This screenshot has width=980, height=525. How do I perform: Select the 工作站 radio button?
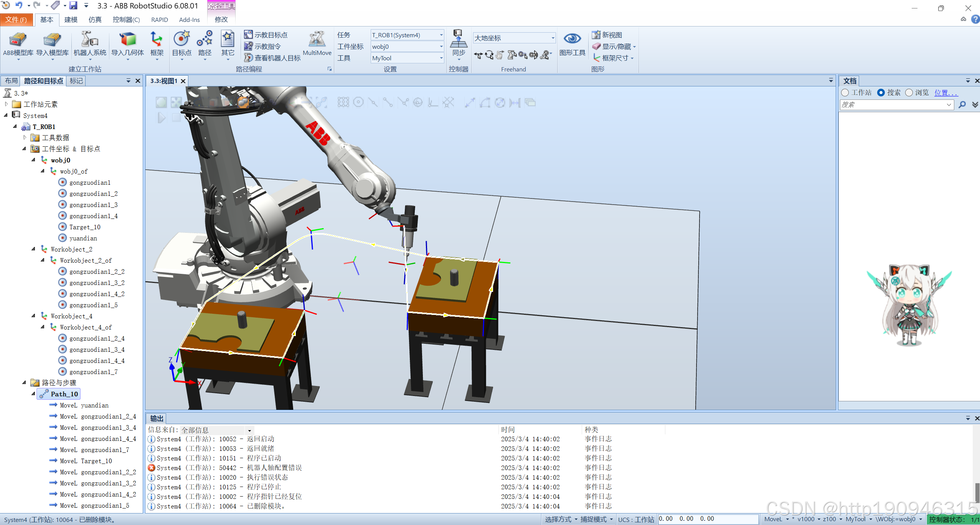pyautogui.click(x=845, y=93)
